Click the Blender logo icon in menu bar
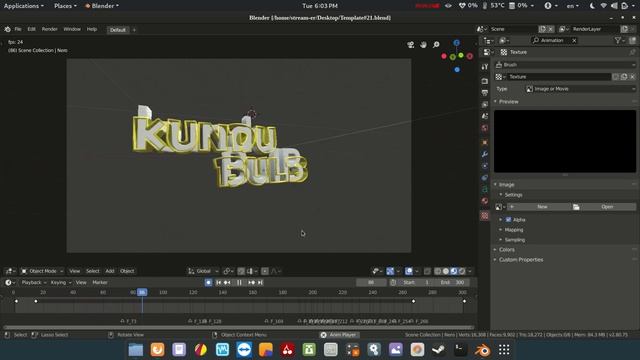Image resolution: width=640 pixels, height=360 pixels. 7,29
